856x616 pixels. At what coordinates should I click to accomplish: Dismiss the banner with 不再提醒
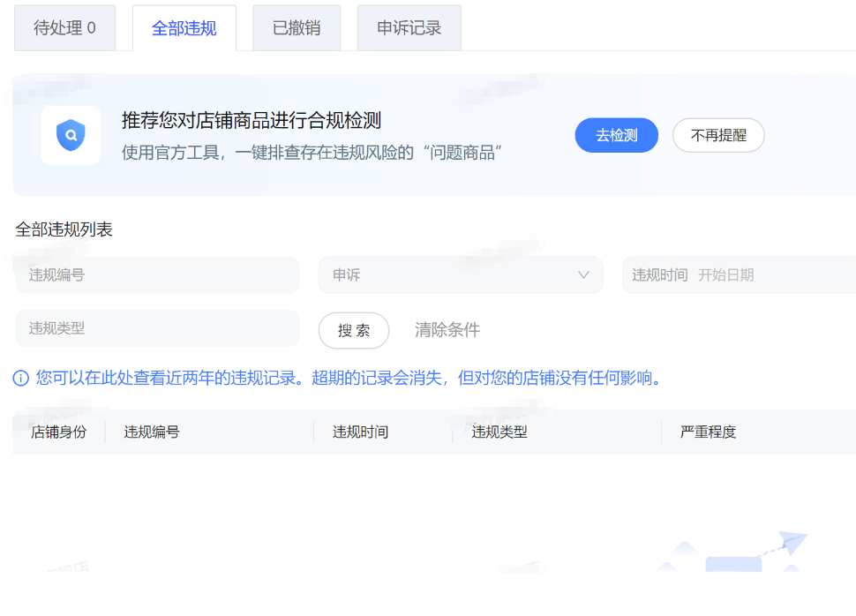pyautogui.click(x=717, y=136)
